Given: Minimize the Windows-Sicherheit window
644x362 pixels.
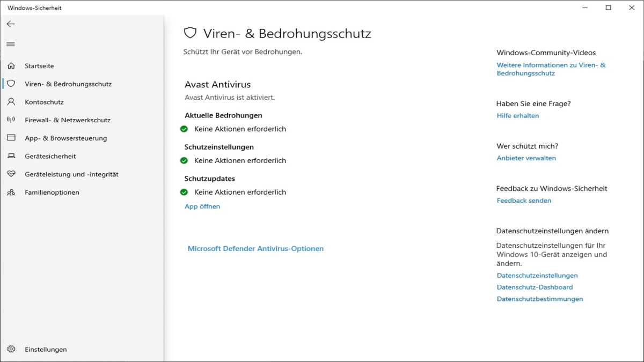Looking at the screenshot, I should (x=584, y=8).
